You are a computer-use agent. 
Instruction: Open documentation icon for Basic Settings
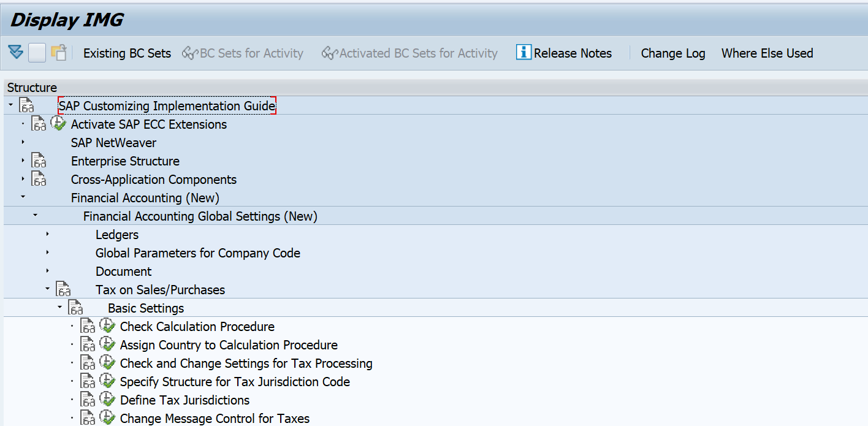(75, 308)
